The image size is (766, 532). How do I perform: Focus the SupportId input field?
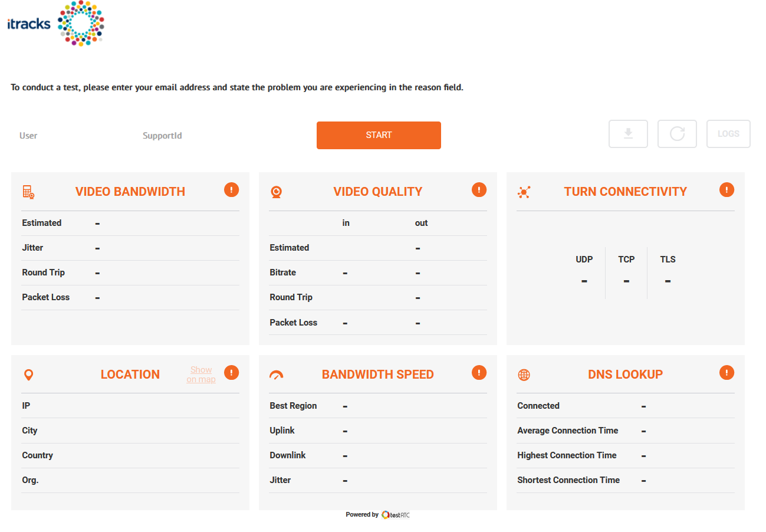pyautogui.click(x=195, y=136)
